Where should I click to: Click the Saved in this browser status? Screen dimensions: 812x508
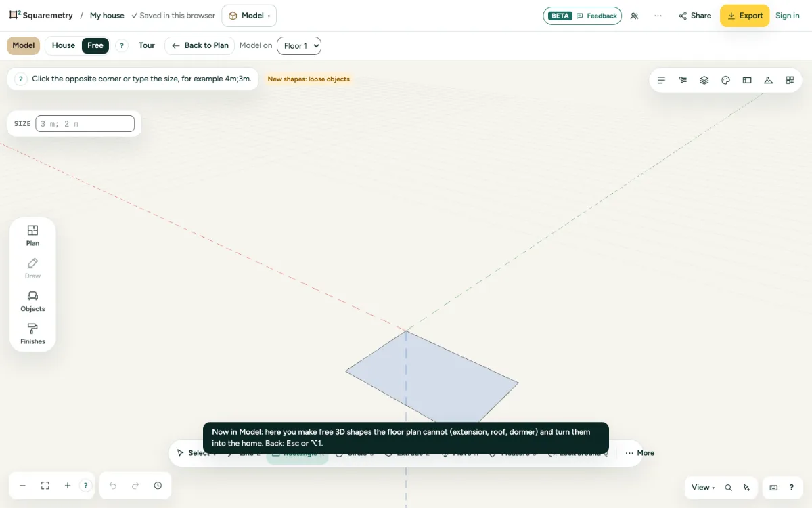[173, 16]
